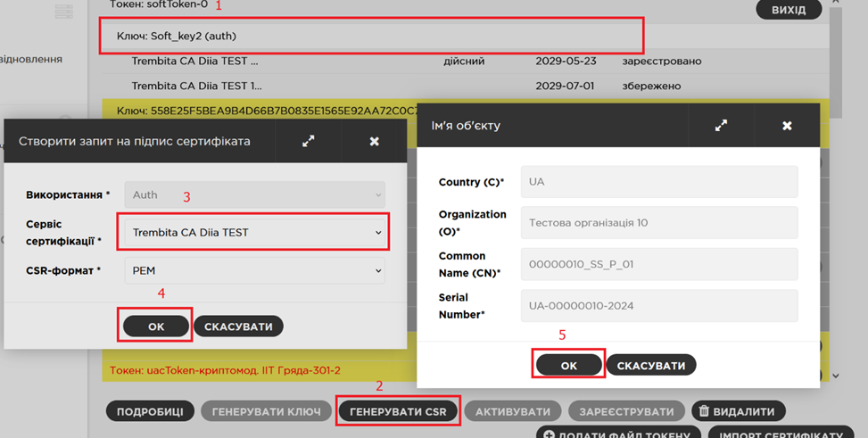The image size is (868, 438).
Task: Maximize the Ім'я об'єкту dialog
Action: point(721,126)
